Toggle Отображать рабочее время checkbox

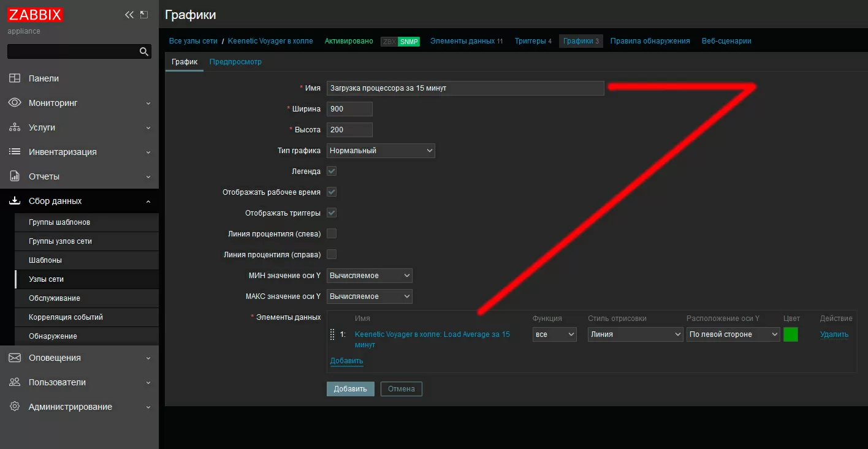click(332, 192)
